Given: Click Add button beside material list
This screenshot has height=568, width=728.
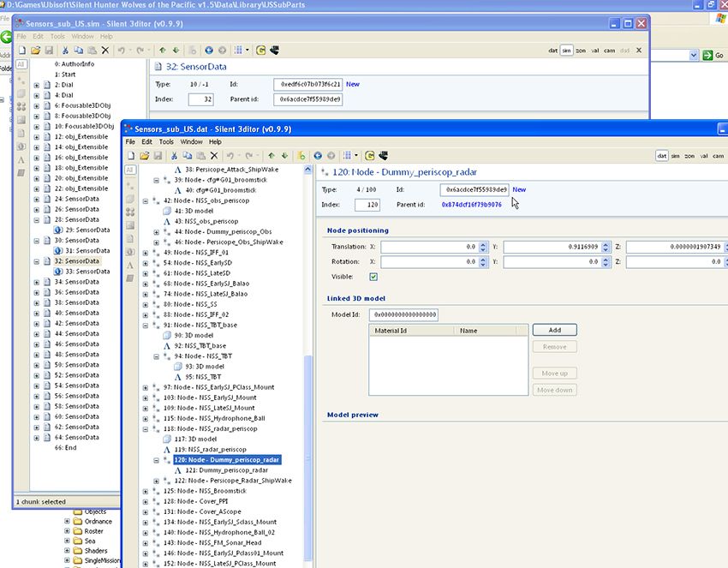Looking at the screenshot, I should click(x=554, y=330).
